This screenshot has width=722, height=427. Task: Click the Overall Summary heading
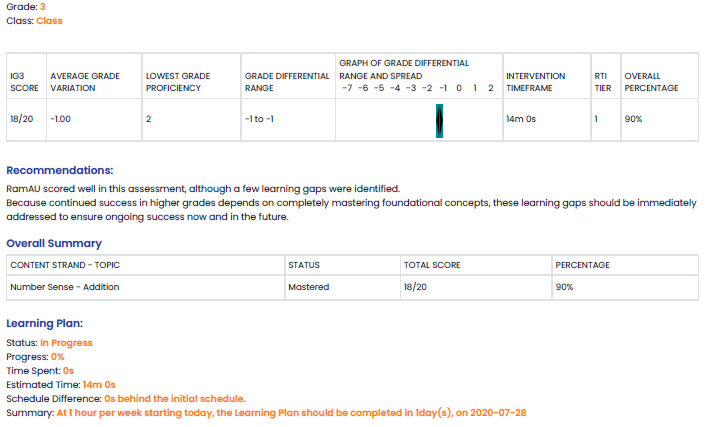click(x=53, y=243)
